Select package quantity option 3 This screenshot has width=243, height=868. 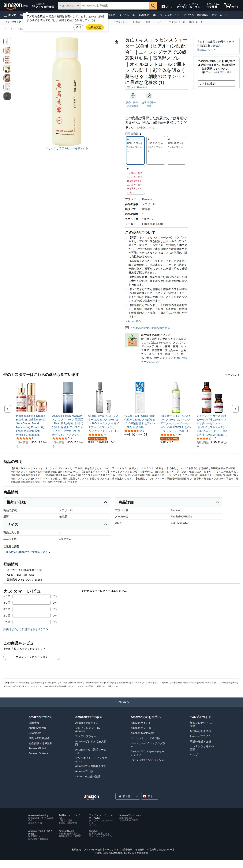click(176, 150)
